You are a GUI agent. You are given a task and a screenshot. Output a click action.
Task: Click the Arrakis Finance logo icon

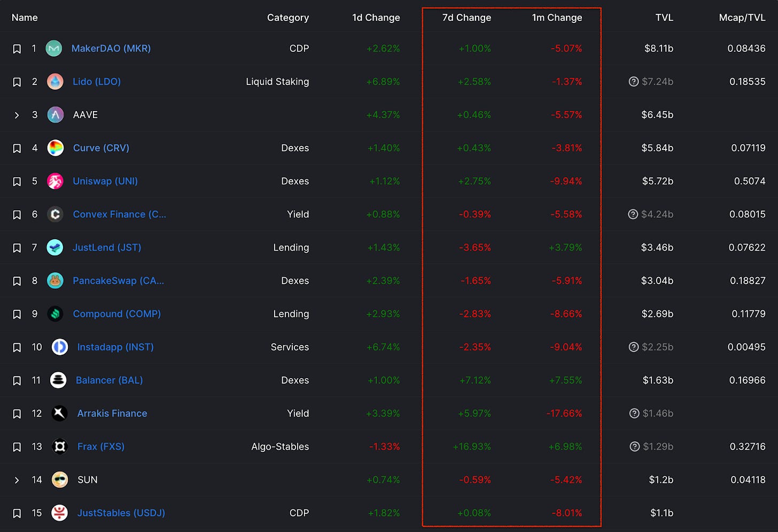(59, 413)
